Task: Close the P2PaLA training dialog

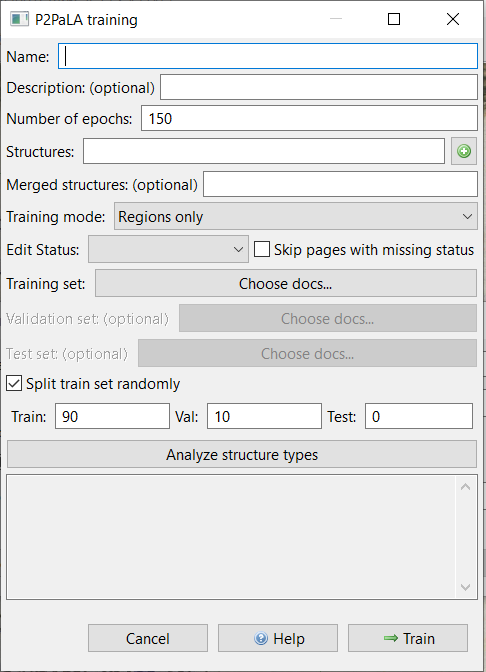Action: coord(453,19)
